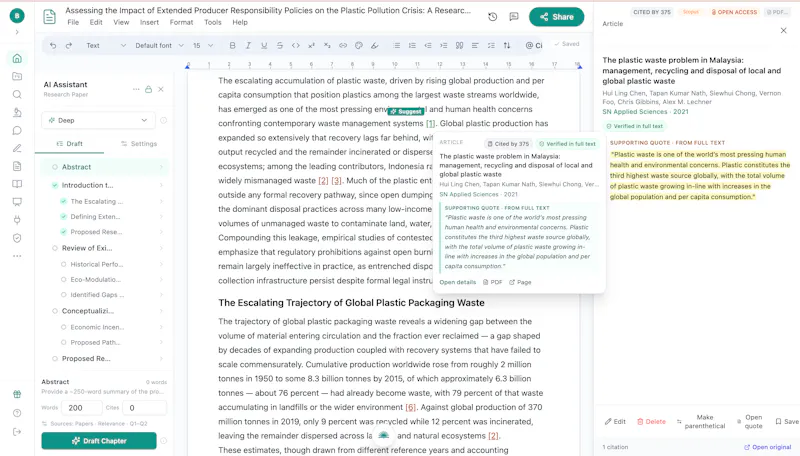This screenshot has width=800, height=456.
Task: Toggle italic formatting
Action: tap(248, 45)
